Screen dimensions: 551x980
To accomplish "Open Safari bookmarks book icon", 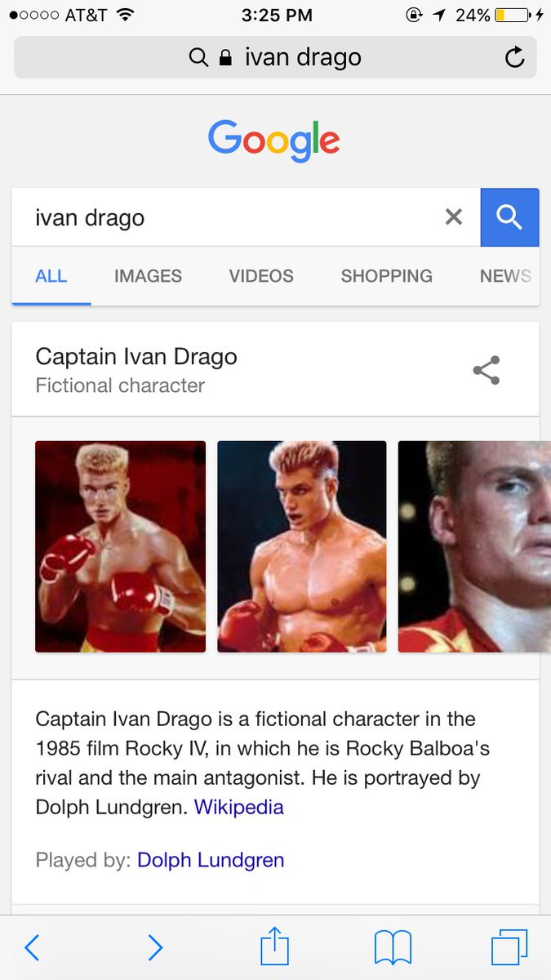I will click(393, 948).
